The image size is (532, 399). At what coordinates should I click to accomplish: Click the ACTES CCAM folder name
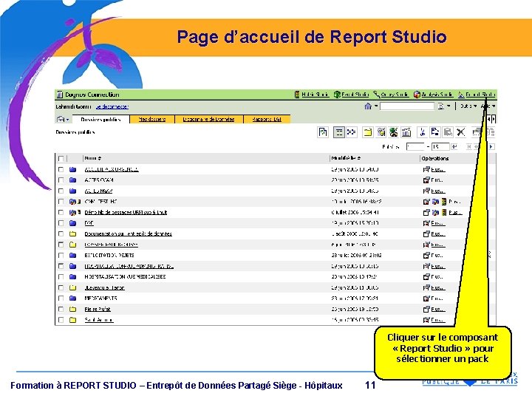(99, 180)
